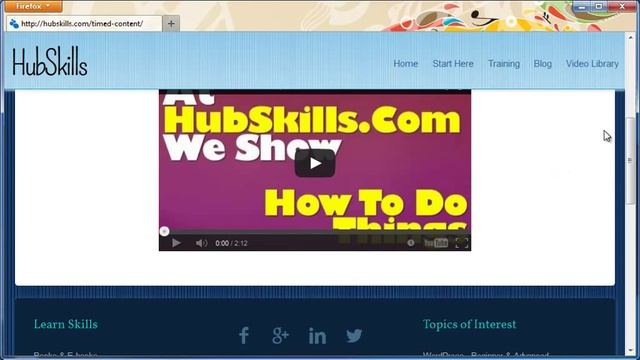Maximize the Firefox window
This screenshot has width=640, height=360.
point(599,6)
